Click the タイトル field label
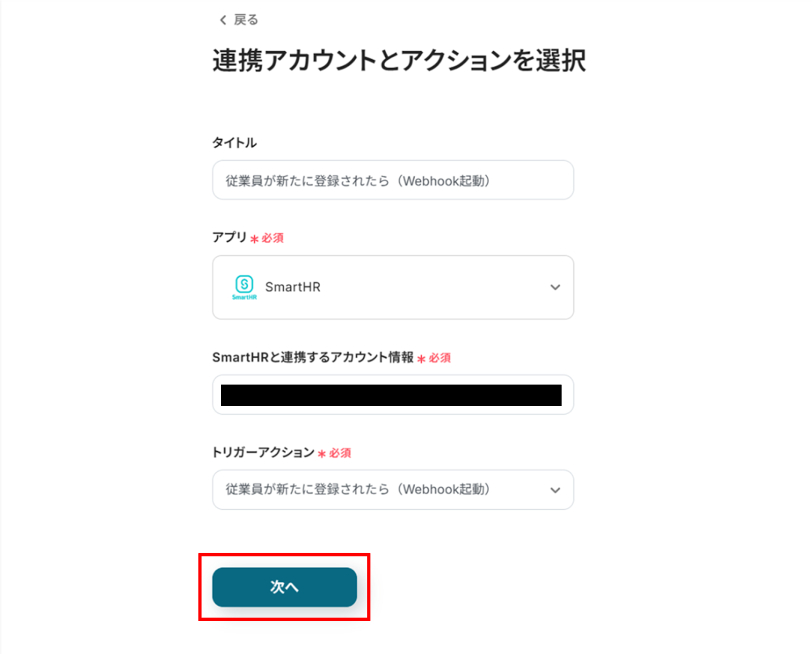 coord(234,143)
